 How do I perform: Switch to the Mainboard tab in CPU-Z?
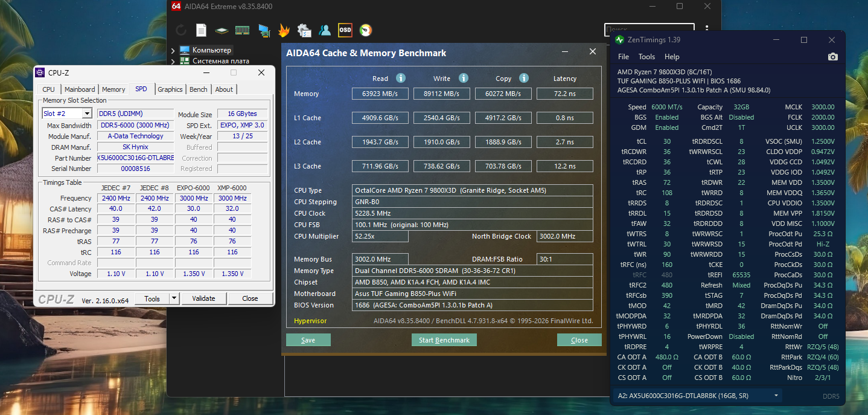[x=80, y=89]
